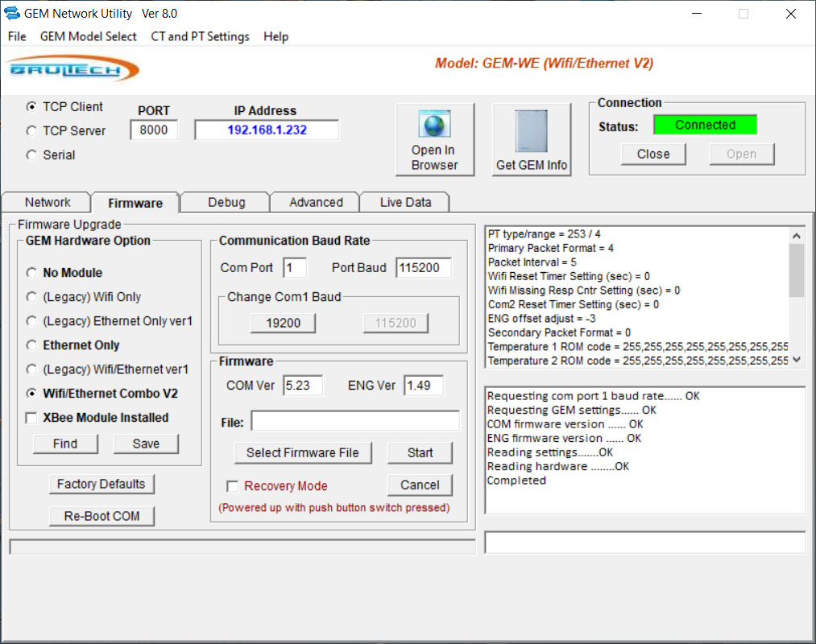
Task: Click the settings log scrollbar thumb
Action: coord(796,270)
